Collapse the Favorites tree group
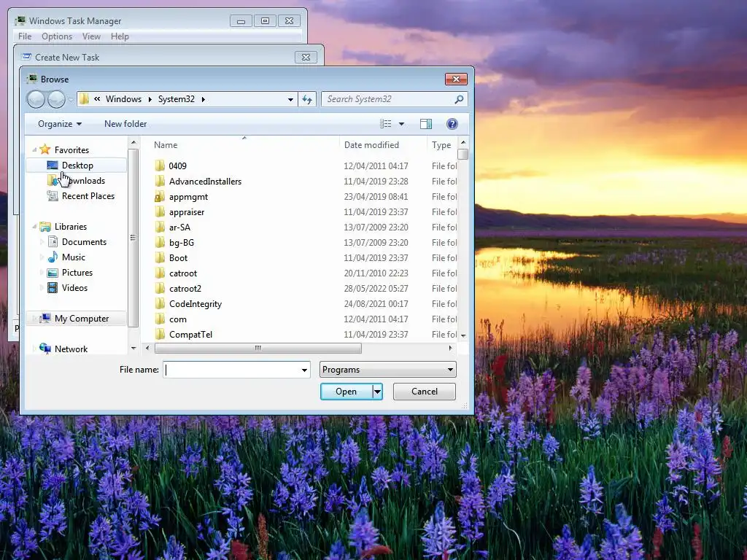 (x=34, y=149)
